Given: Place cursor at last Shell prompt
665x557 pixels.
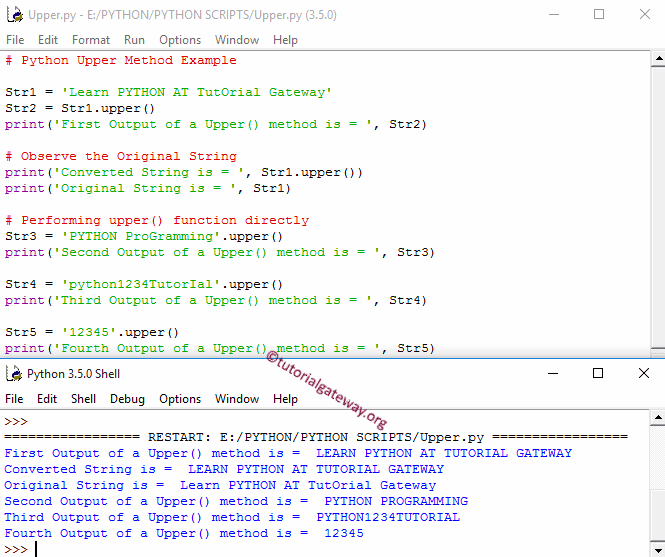Looking at the screenshot, I should (36, 549).
